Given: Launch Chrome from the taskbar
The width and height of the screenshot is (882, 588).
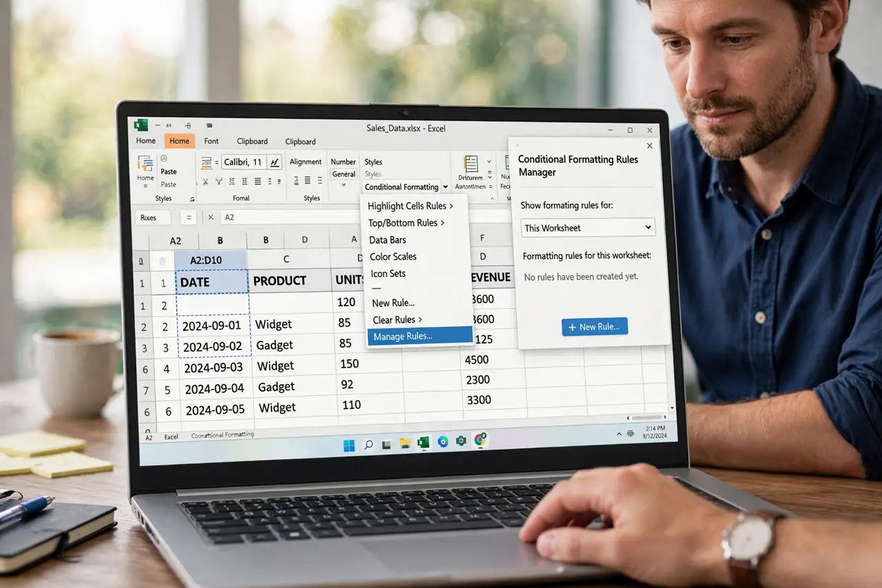Looking at the screenshot, I should (480, 439).
